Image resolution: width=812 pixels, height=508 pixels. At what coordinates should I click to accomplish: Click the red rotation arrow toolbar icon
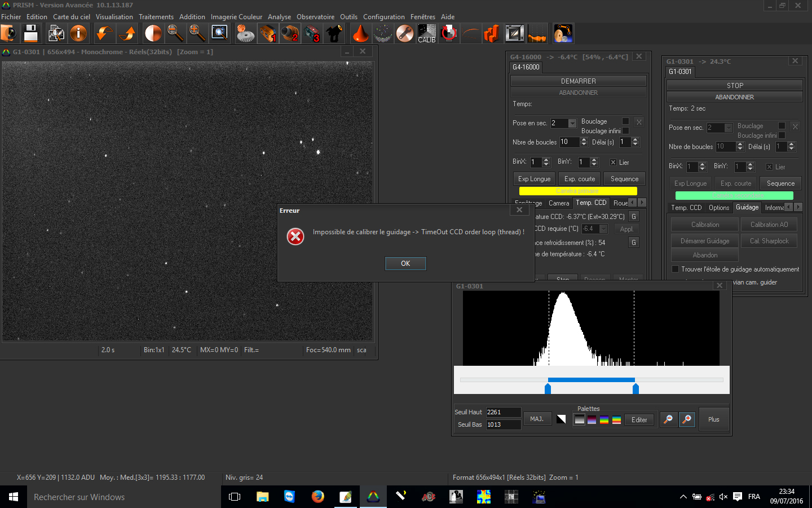click(449, 33)
